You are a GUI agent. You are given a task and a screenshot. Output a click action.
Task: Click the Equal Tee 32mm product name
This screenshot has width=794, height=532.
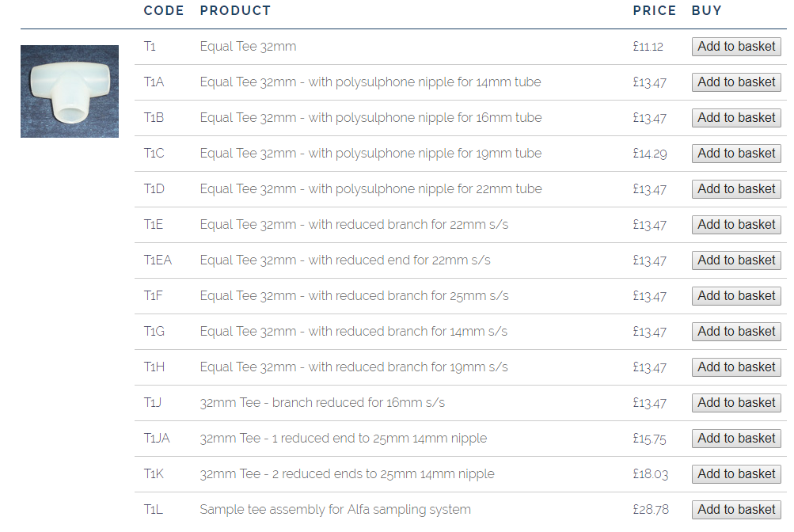click(x=248, y=47)
